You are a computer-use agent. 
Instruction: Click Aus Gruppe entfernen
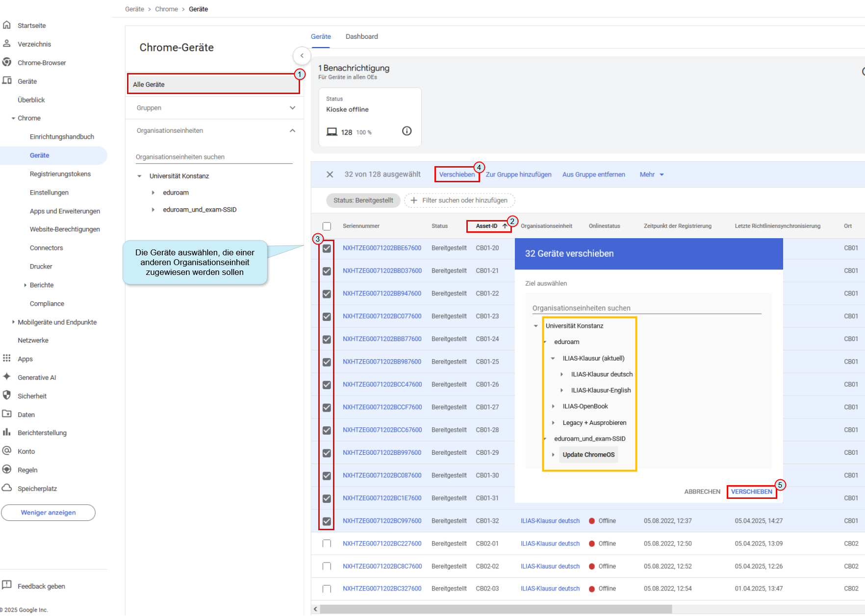pyautogui.click(x=593, y=174)
